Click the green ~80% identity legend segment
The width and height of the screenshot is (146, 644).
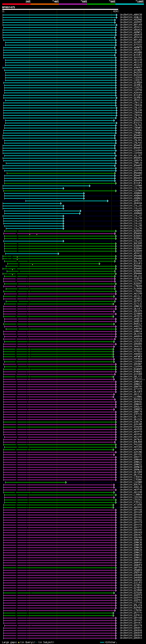click(101, 4)
